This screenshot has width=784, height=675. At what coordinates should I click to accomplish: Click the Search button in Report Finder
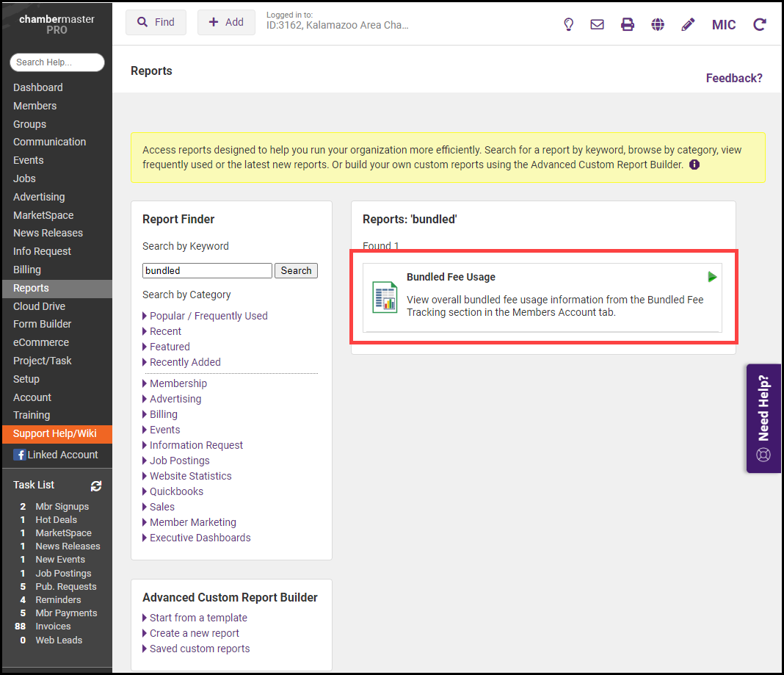coord(296,270)
